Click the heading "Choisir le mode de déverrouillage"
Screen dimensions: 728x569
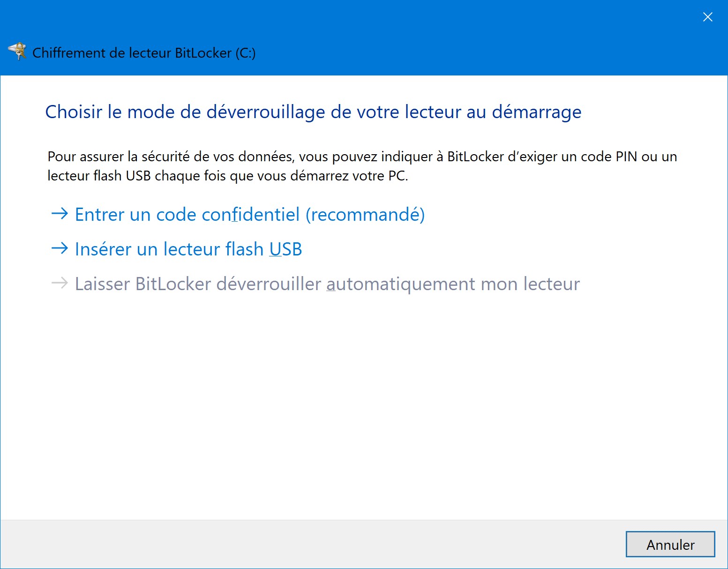pyautogui.click(x=313, y=112)
